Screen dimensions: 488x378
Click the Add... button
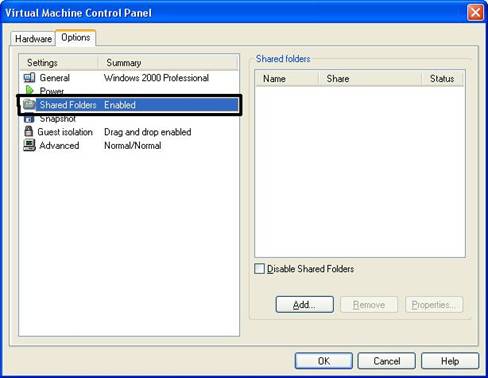click(305, 304)
